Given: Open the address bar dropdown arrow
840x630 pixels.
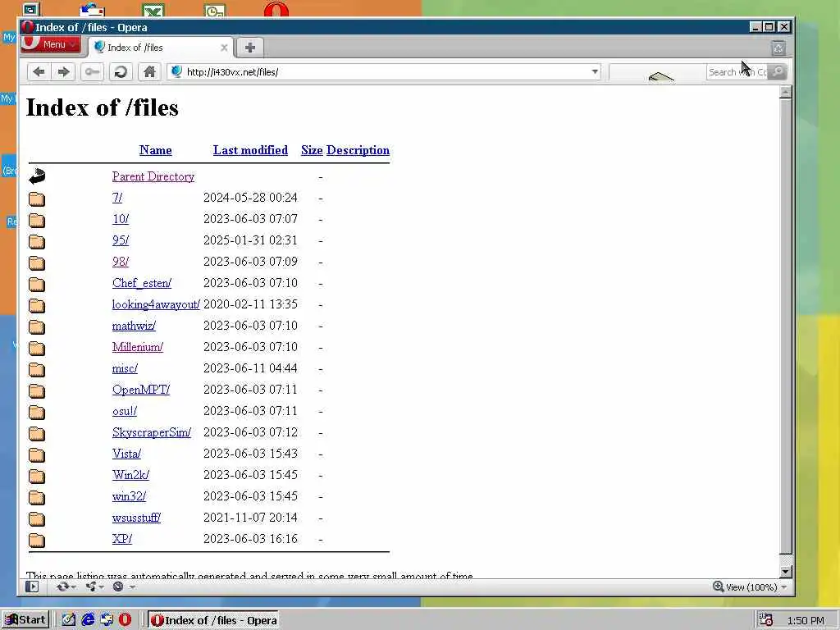Looking at the screenshot, I should [x=595, y=72].
